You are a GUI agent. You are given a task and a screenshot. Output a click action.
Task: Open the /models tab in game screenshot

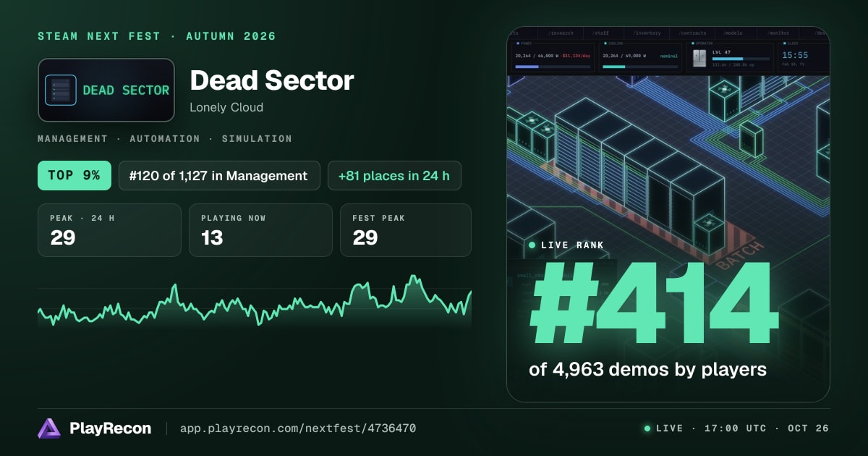click(733, 33)
